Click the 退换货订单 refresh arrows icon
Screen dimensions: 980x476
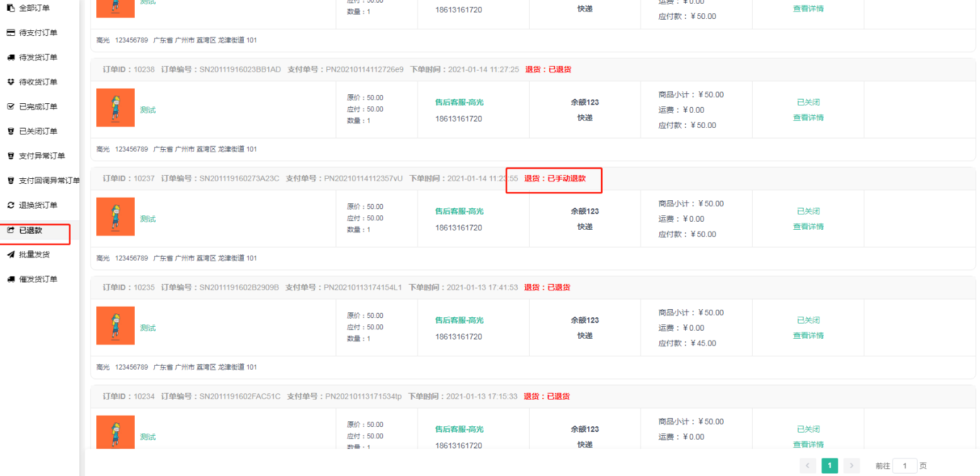click(11, 205)
